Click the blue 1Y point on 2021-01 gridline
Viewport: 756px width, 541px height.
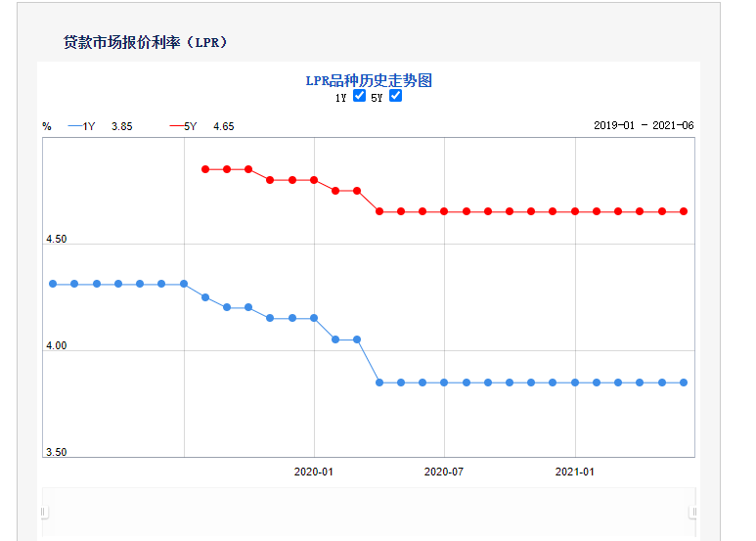click(x=575, y=383)
